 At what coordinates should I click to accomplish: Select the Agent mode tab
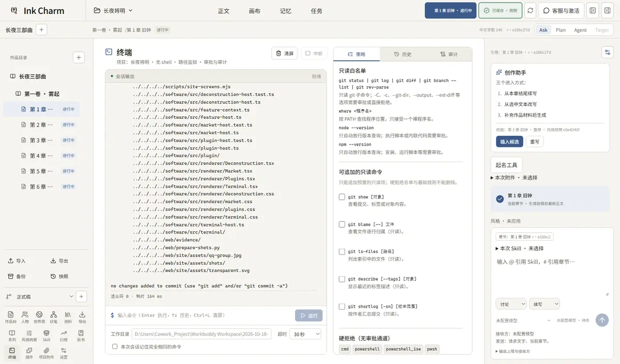(580, 30)
